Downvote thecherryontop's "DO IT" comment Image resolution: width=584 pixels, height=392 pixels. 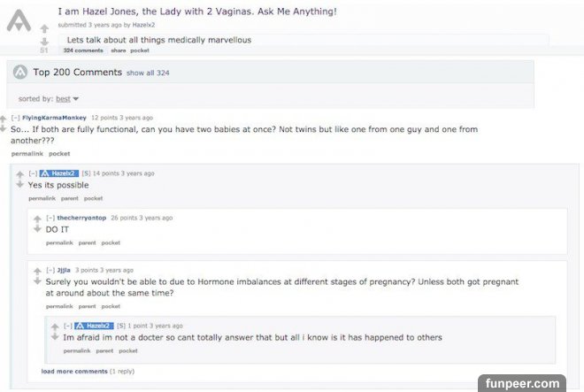tap(37, 229)
